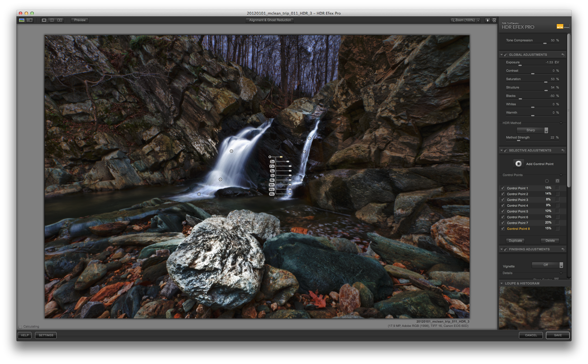Disable the Finishing Adjustments checkbox
588x364 pixels.
coord(505,249)
